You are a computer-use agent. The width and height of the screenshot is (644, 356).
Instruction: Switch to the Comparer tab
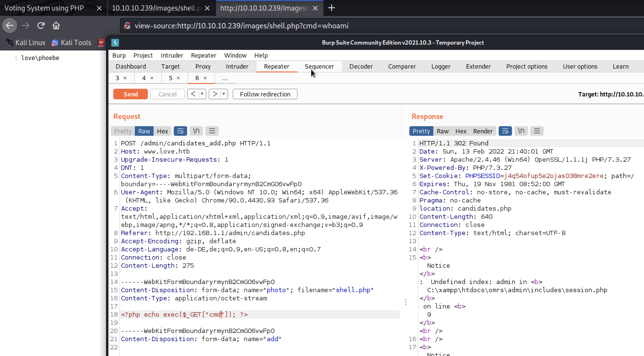pyautogui.click(x=402, y=66)
